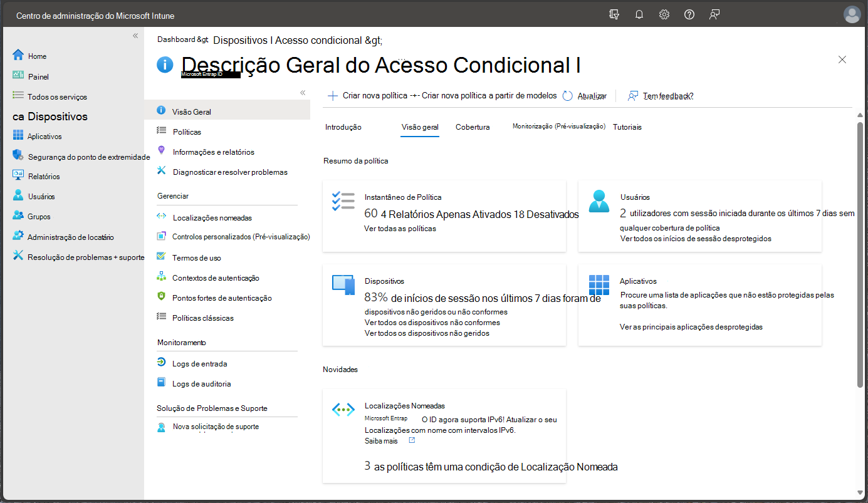Click the Todos os serviços list icon

(x=18, y=96)
